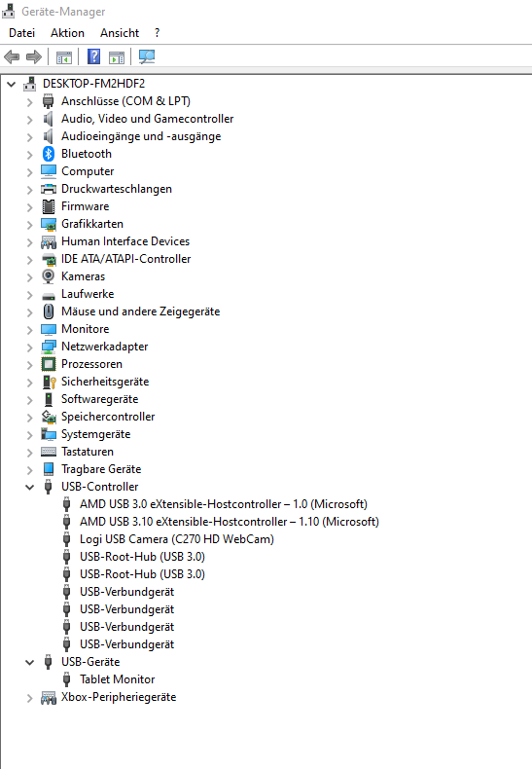Expand the Grafikkarten category
532x769 pixels.
[x=30, y=225]
